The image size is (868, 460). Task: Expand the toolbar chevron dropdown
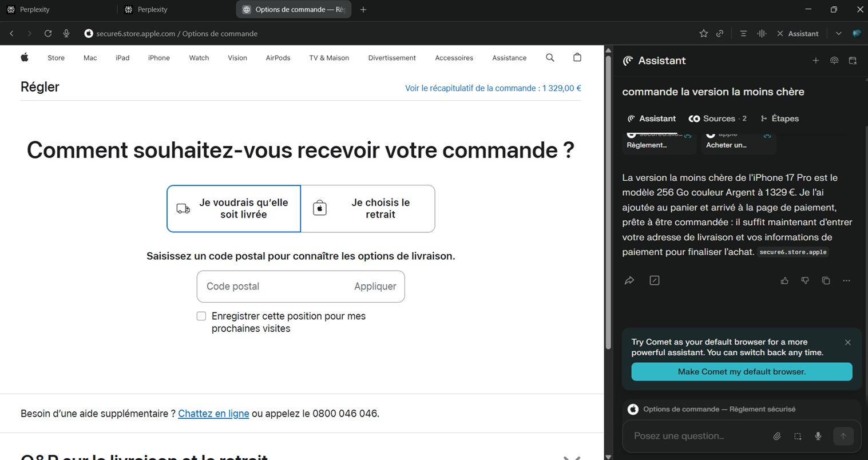tap(838, 34)
